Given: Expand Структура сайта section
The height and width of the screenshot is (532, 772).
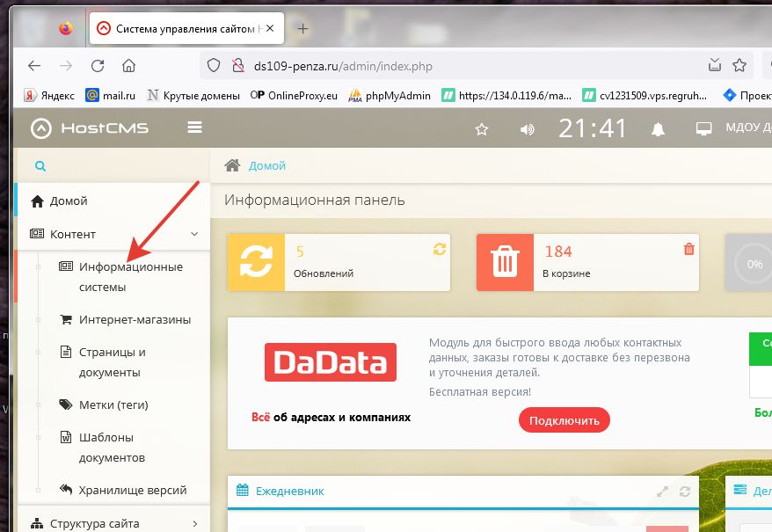Looking at the screenshot, I should pyautogui.click(x=113, y=523).
